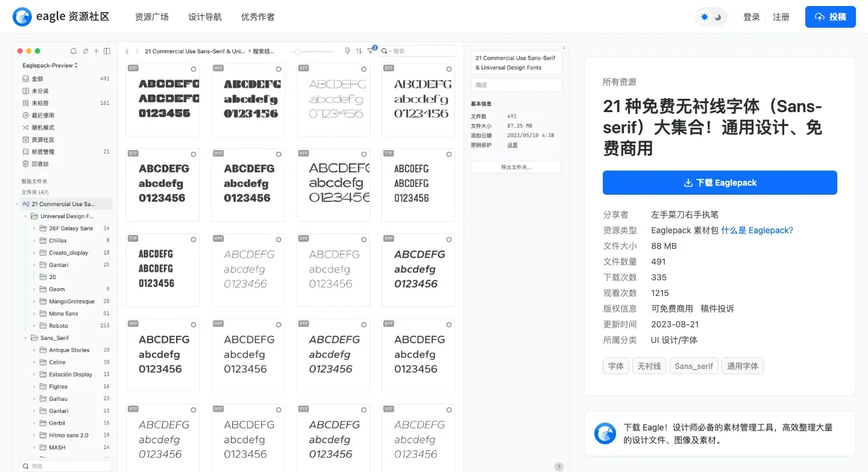Select the Antique Stories folder row
868x472 pixels.
tap(71, 350)
